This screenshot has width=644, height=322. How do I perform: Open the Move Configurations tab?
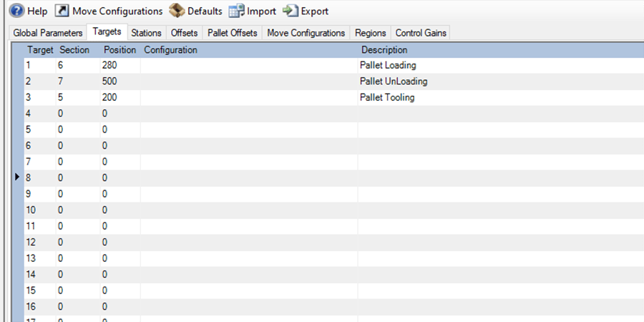tap(306, 33)
